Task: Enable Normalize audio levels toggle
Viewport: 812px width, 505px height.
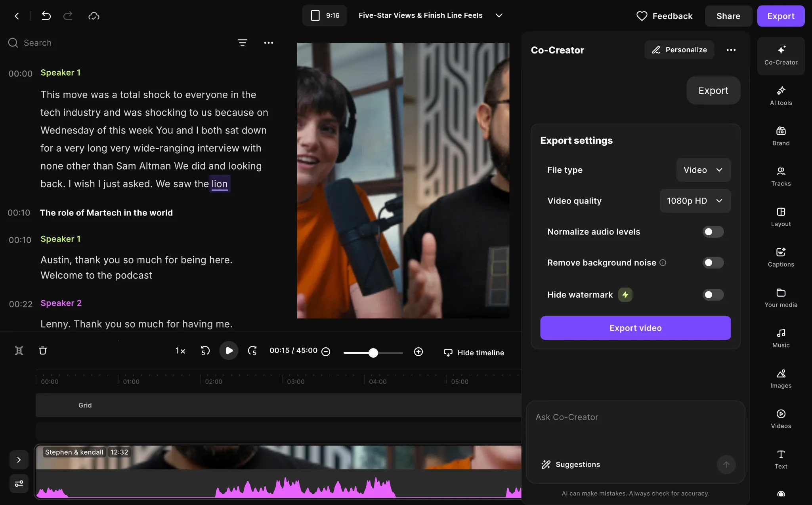Action: pos(713,232)
